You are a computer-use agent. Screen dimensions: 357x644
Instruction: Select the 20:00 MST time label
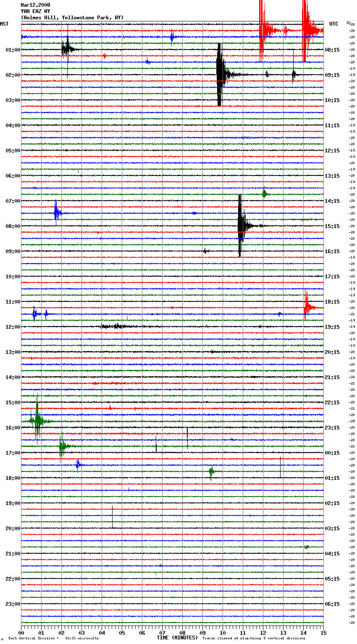13,529
